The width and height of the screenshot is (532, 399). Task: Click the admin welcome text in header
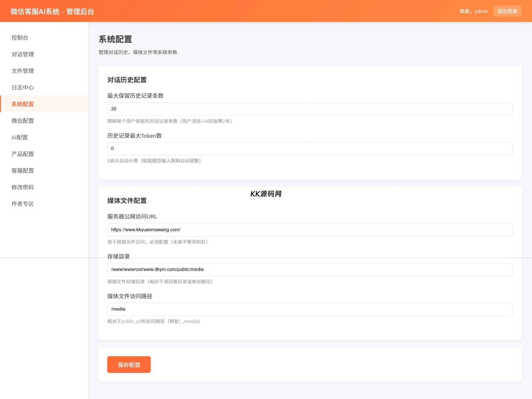click(x=473, y=11)
